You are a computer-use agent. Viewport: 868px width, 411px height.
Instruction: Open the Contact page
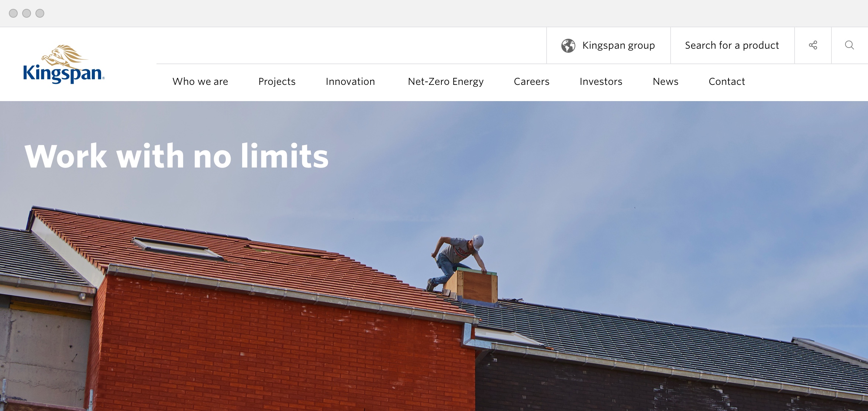(727, 82)
